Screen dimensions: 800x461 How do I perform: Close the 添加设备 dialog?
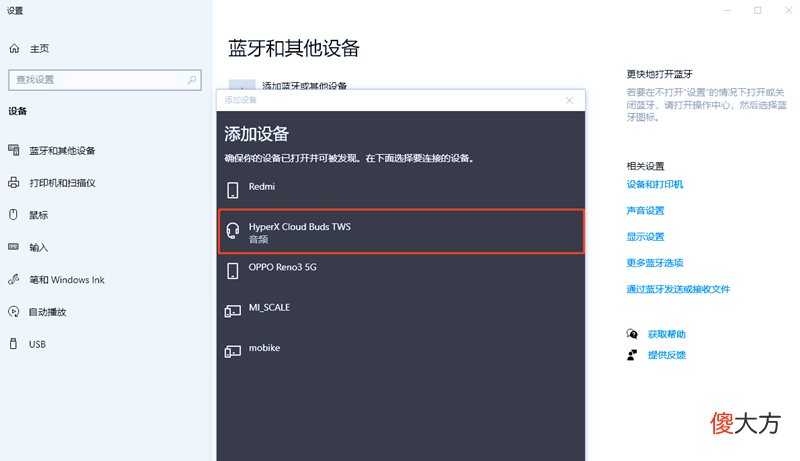569,100
